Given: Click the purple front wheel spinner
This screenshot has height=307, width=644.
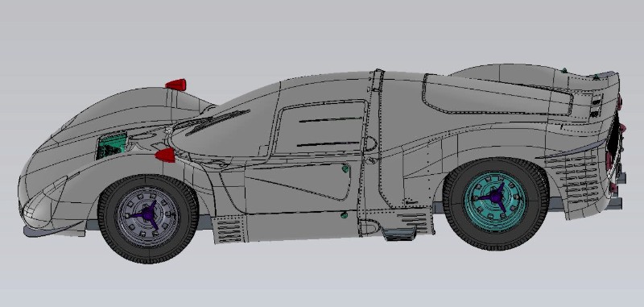Looking at the screenshot, I should coord(147,214).
